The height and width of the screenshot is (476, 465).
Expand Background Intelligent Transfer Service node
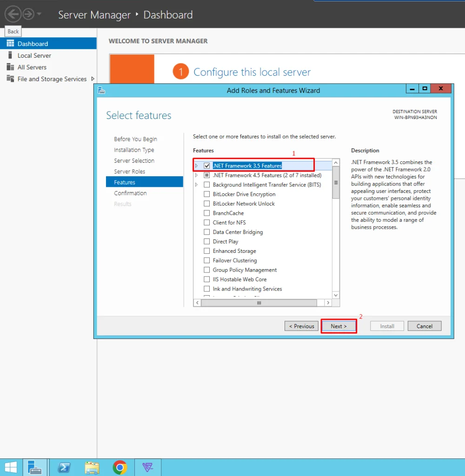pyautogui.click(x=197, y=185)
